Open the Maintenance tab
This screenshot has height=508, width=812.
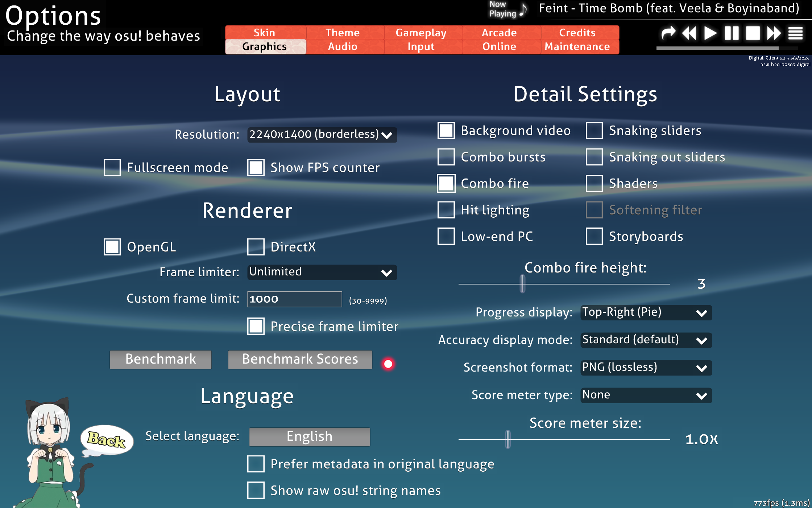click(x=577, y=47)
